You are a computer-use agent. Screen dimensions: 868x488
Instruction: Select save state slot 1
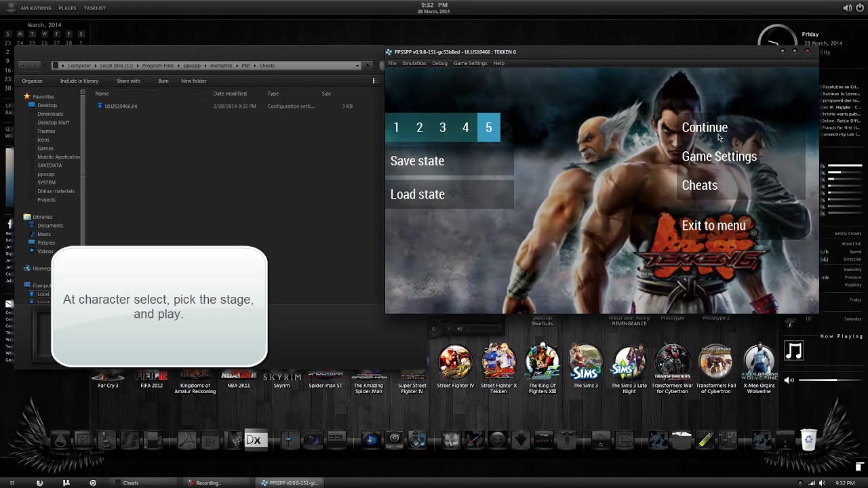397,127
